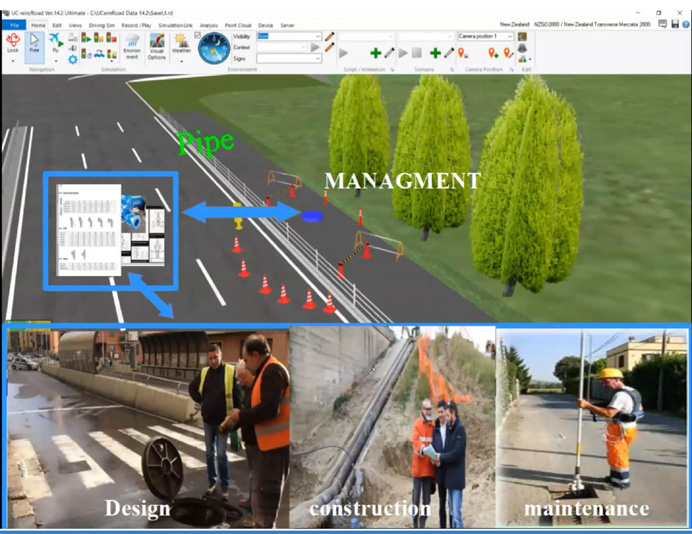This screenshot has height=534, width=692.
Task: Open the message panel icon near save
Action: (662, 24)
